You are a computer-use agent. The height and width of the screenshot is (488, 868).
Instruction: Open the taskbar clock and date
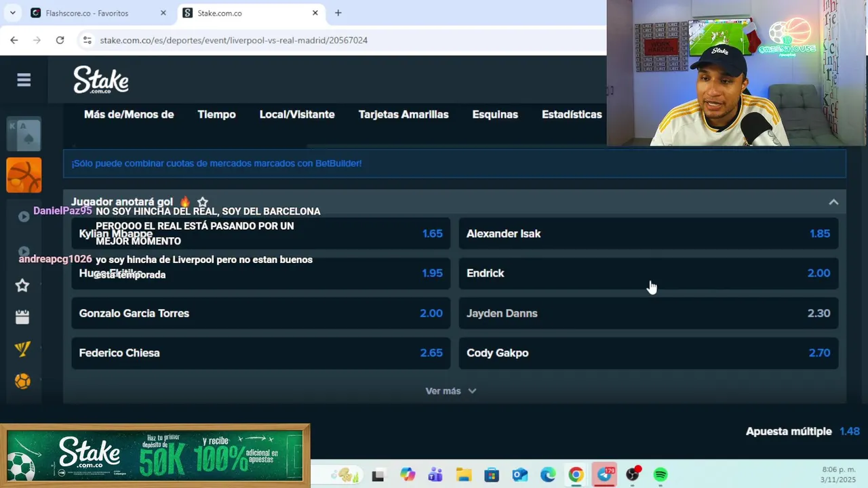[838, 474]
